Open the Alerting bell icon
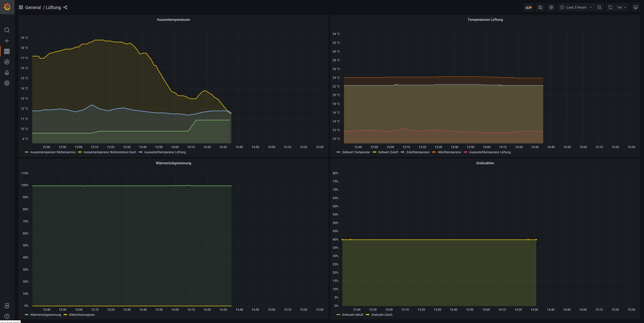 7,72
